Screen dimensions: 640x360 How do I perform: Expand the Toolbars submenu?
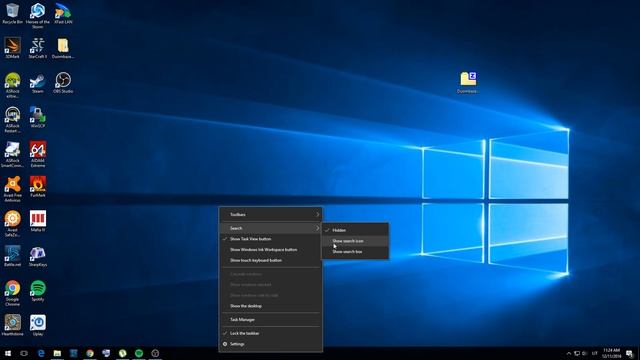[x=271, y=215]
